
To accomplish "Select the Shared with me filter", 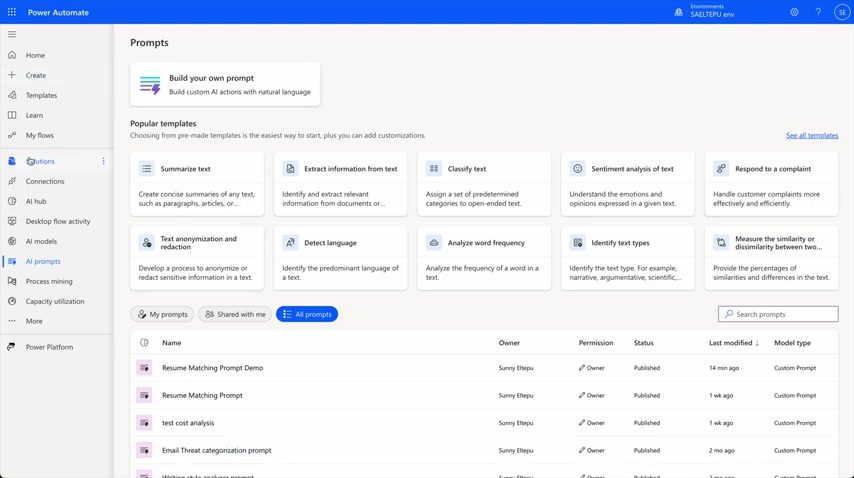I will 235,314.
